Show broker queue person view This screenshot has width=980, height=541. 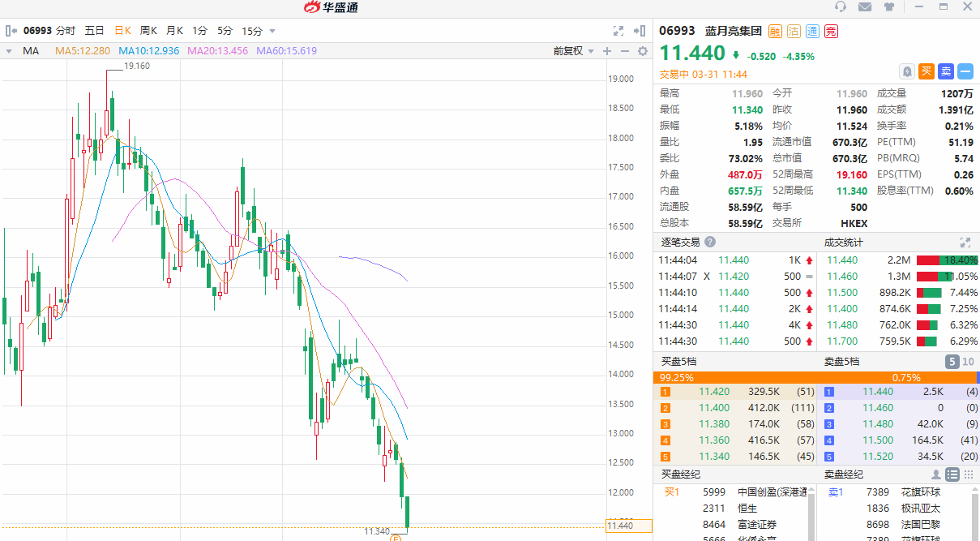(x=936, y=474)
